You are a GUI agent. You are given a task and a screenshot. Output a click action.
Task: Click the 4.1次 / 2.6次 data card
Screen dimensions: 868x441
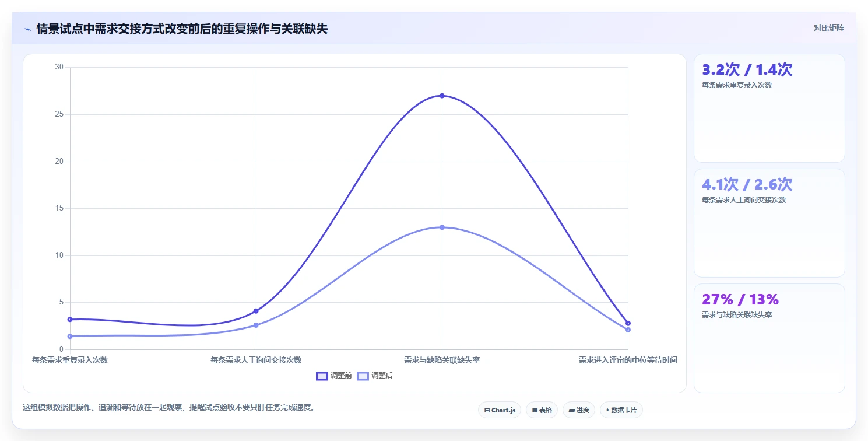[769, 223]
